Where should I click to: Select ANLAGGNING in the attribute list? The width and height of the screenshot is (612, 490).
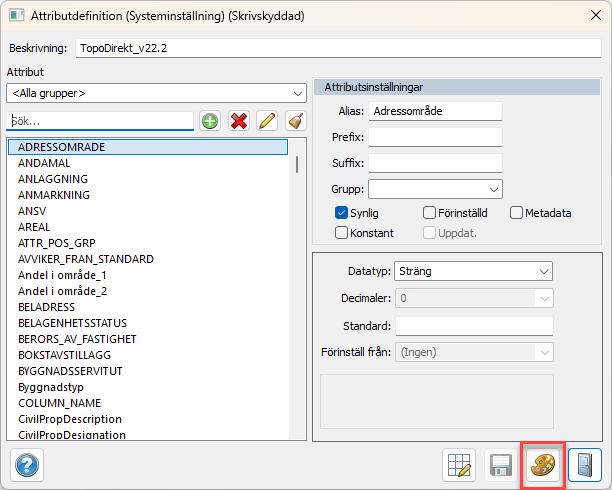53,179
